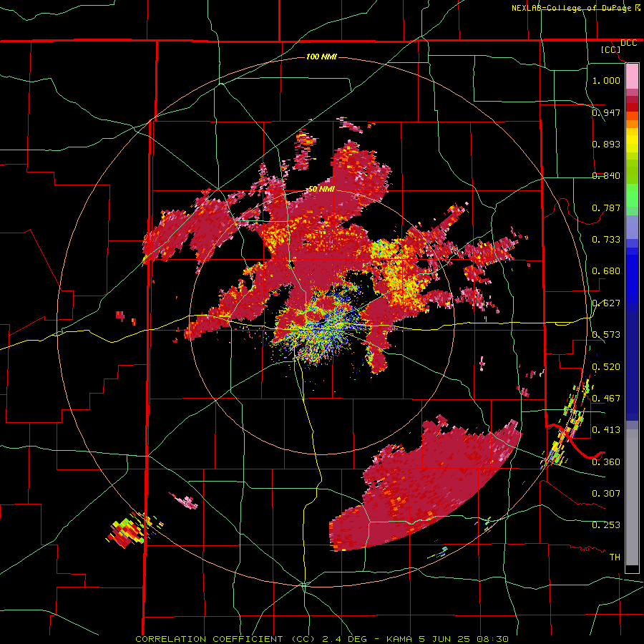The image size is (644, 644).
Task: Select the 0.573 scale value
Action: (606, 334)
